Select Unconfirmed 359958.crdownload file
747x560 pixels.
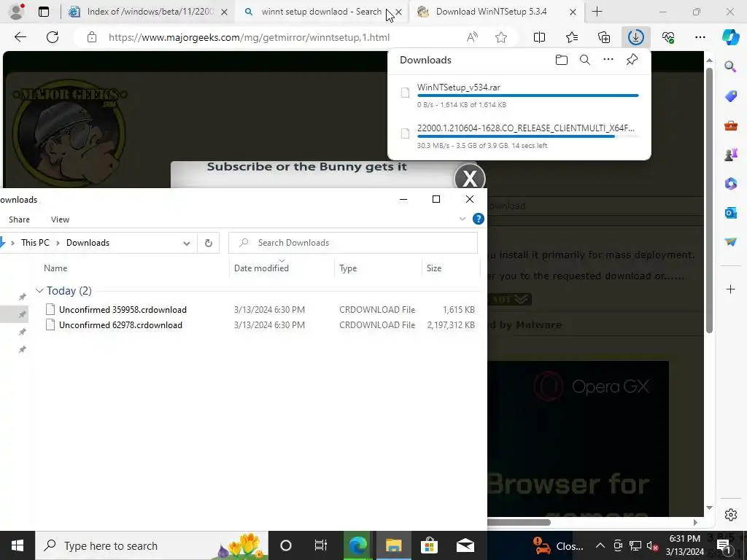click(260, 309)
